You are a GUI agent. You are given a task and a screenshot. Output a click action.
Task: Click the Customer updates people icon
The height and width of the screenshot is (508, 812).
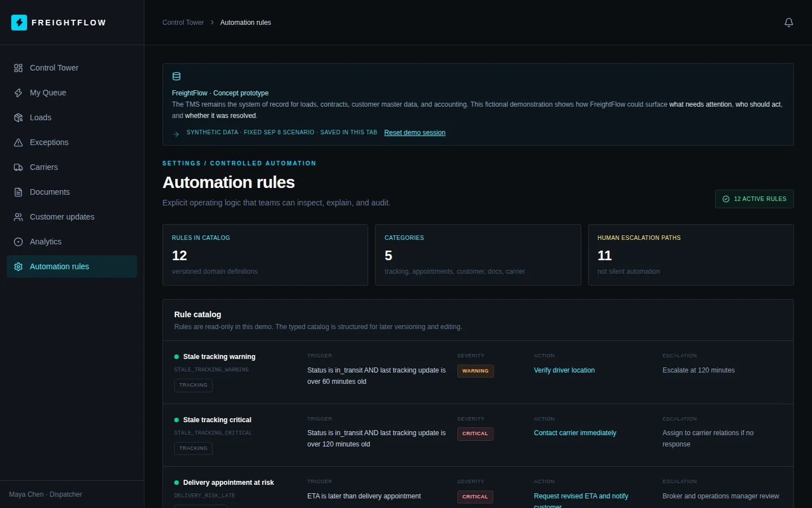click(x=18, y=217)
